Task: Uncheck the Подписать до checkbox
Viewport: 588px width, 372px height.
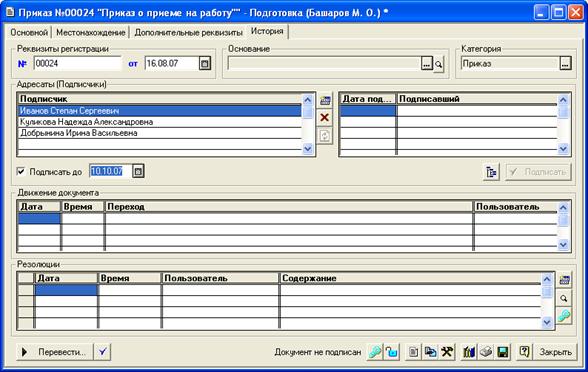Action: [21, 172]
